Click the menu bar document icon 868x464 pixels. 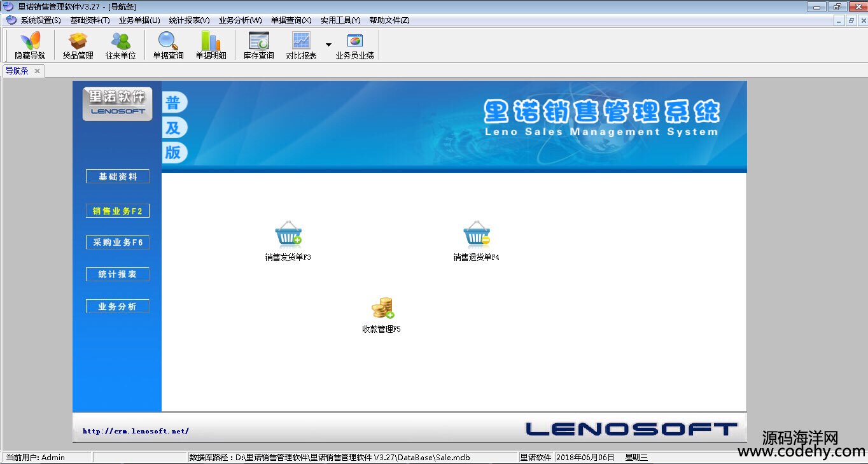click(x=11, y=20)
